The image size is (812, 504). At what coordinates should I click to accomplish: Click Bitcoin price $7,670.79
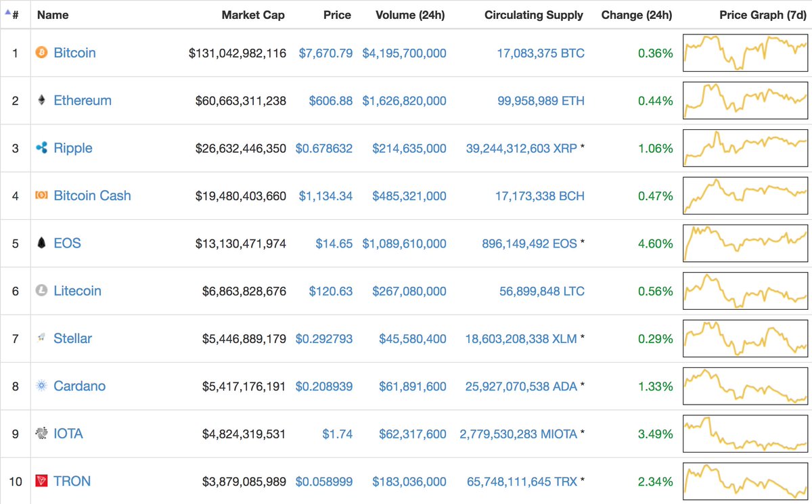point(325,53)
